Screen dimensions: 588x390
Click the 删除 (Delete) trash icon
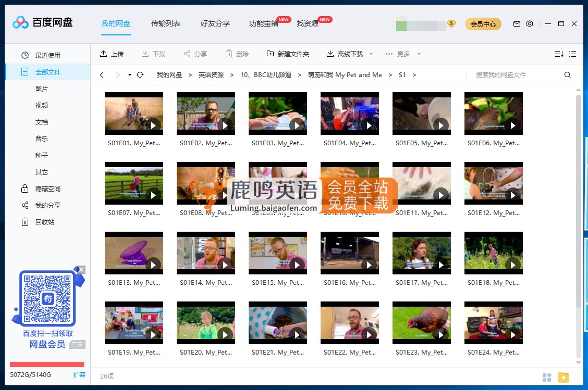coord(228,53)
